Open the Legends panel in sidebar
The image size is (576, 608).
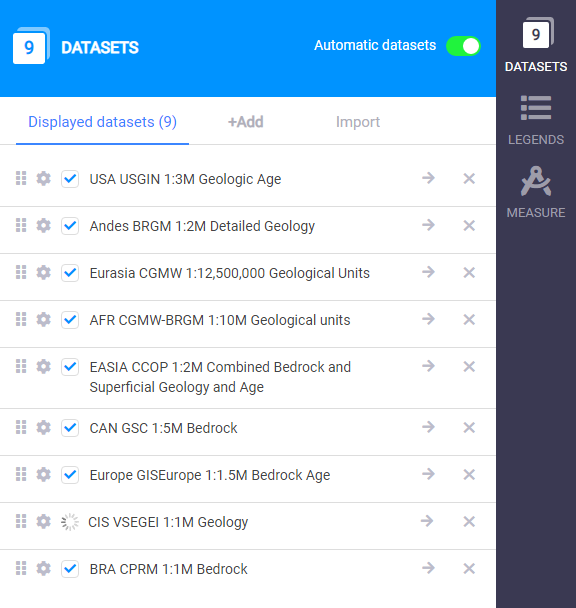tap(536, 120)
